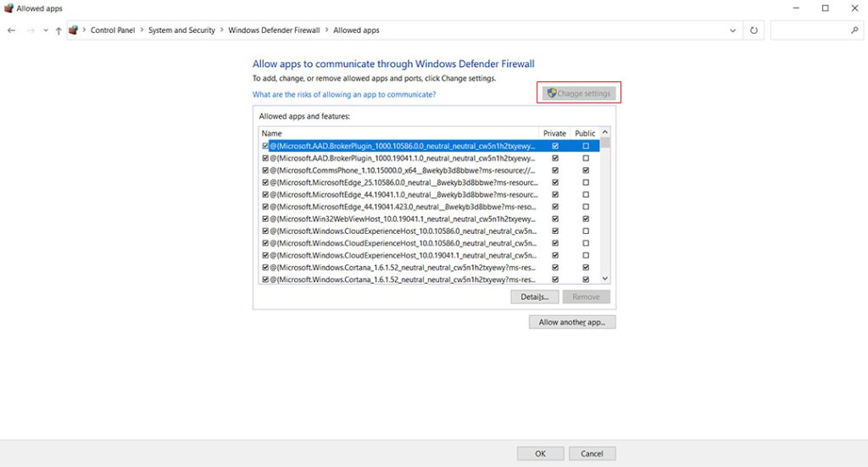Sort by the Name column header
Screen dimensions: 868x467
click(398, 133)
